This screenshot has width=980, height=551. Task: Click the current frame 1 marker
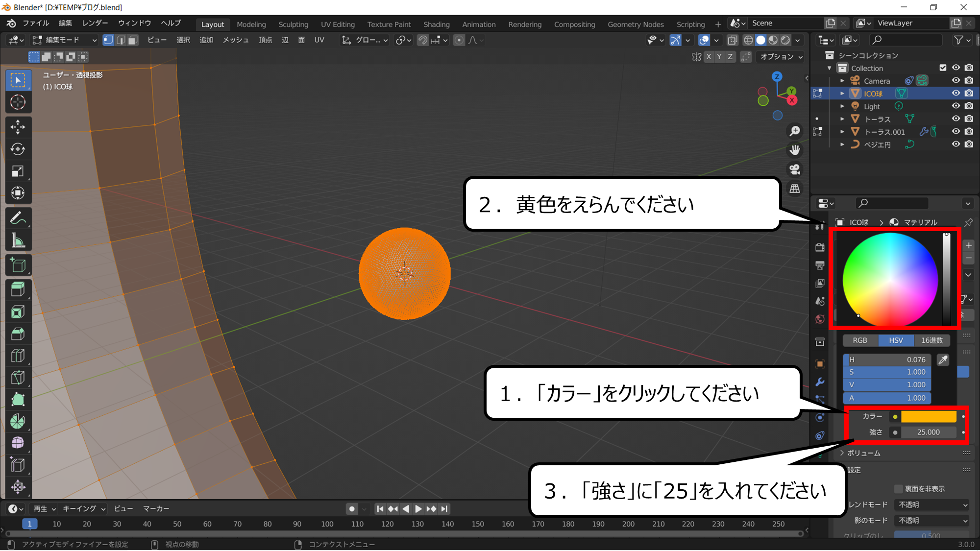(30, 524)
